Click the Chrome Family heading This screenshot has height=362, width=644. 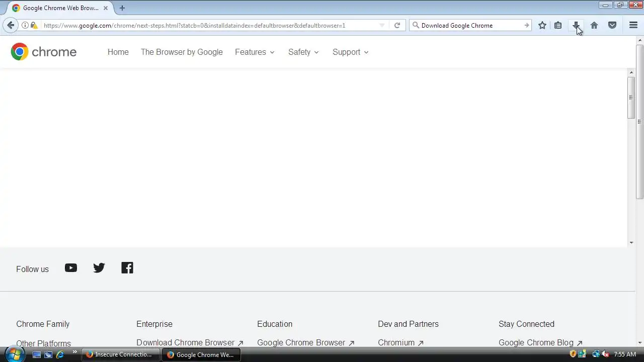(43, 324)
